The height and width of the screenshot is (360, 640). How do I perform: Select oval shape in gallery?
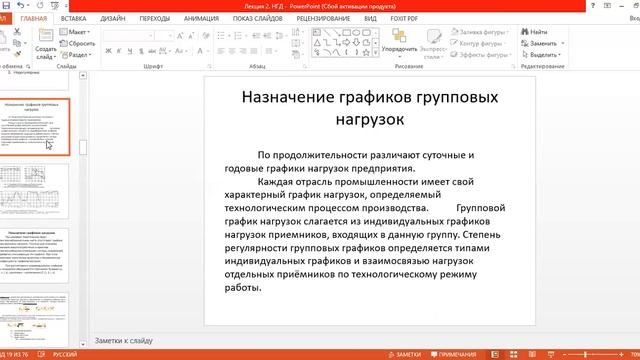[356, 32]
